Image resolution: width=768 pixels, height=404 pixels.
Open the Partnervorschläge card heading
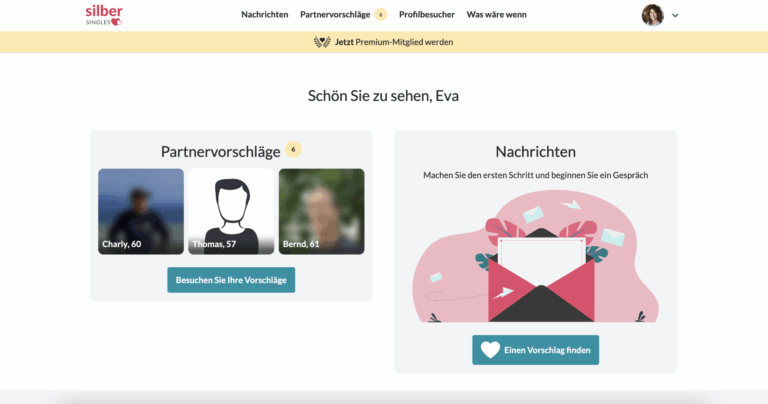[x=220, y=151]
